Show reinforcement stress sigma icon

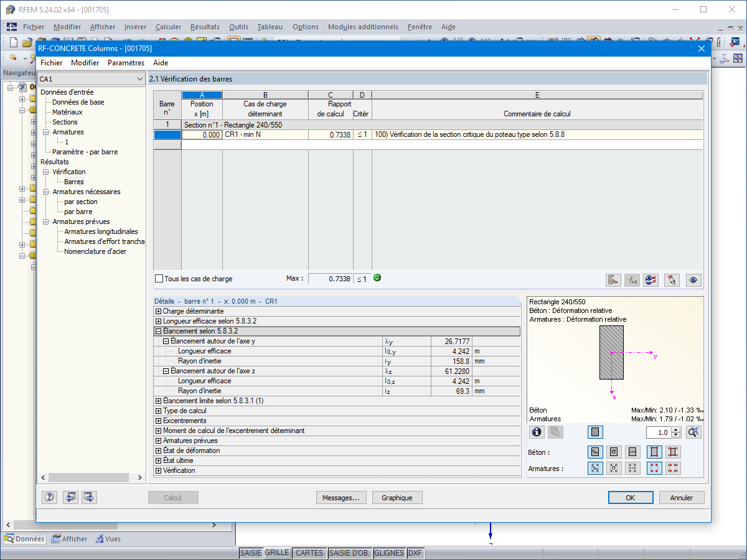[614, 468]
